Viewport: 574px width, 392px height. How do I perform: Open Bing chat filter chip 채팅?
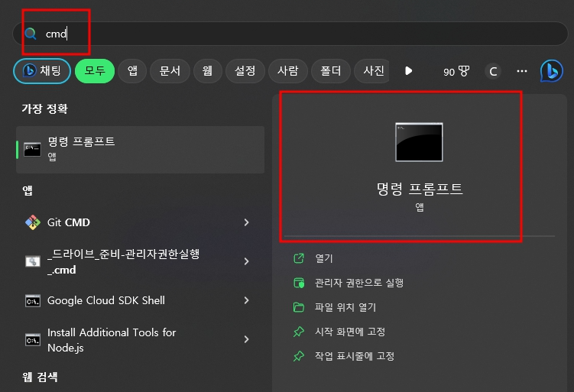coord(42,71)
